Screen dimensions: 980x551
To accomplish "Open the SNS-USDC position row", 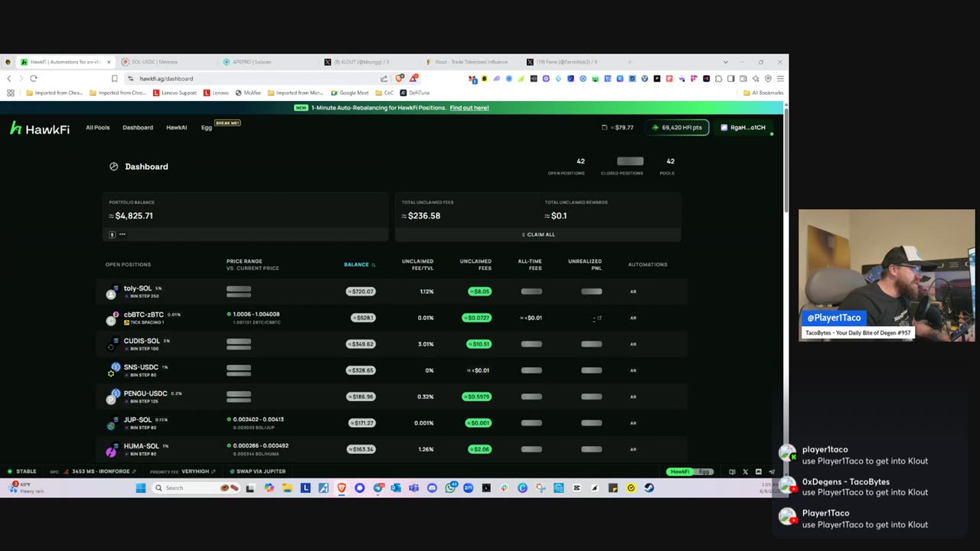I will click(393, 370).
